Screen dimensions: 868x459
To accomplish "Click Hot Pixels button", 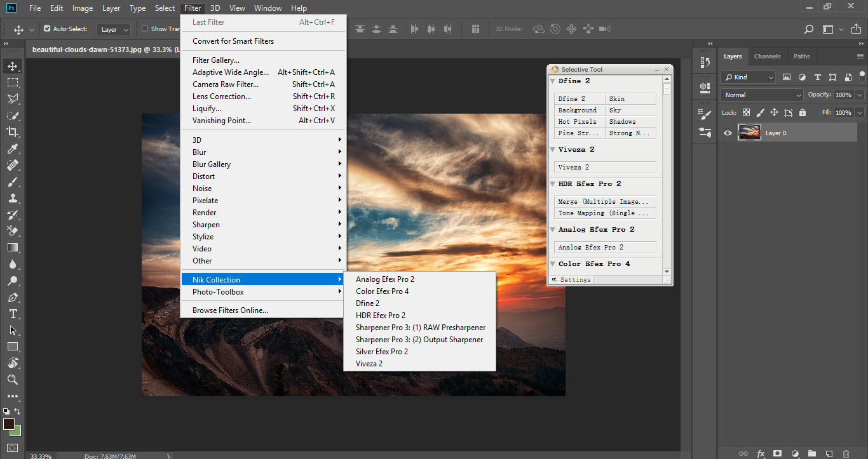I will (580, 122).
